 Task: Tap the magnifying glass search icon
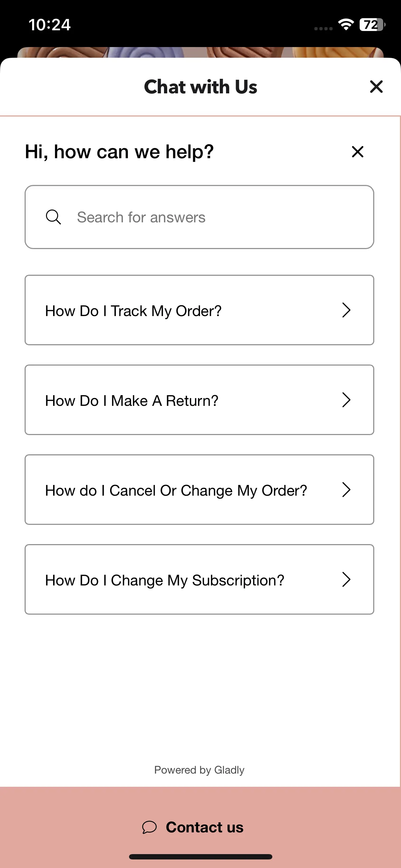tap(53, 217)
